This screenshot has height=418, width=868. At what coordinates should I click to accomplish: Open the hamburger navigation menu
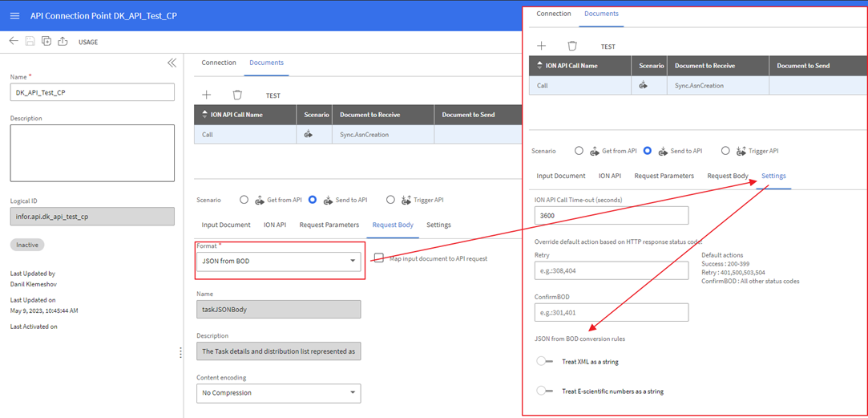point(15,15)
